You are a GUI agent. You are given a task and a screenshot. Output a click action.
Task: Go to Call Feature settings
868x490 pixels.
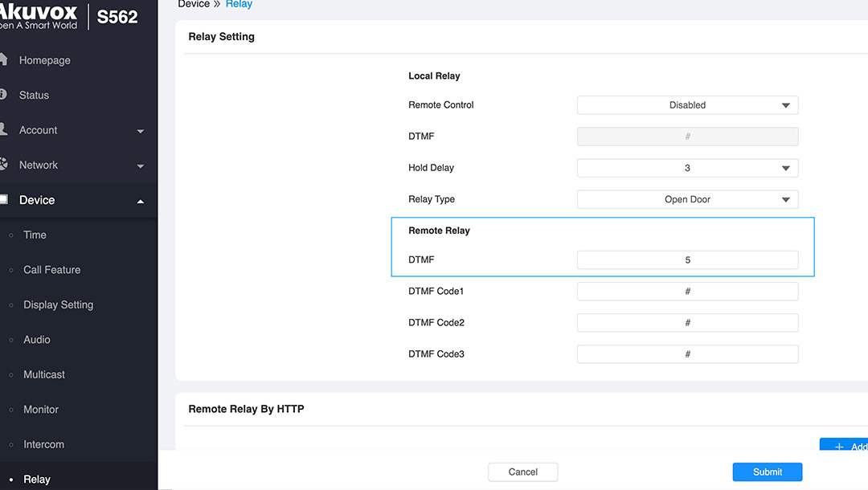point(51,270)
